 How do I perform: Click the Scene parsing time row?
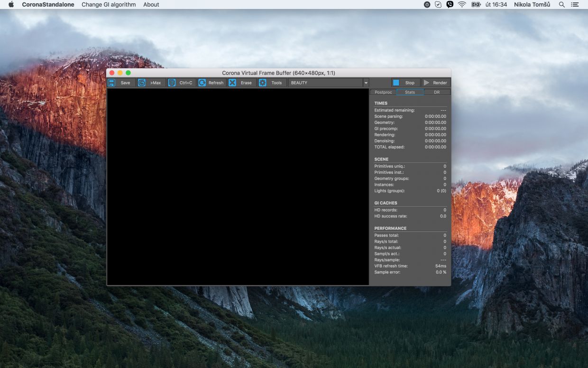(410, 116)
